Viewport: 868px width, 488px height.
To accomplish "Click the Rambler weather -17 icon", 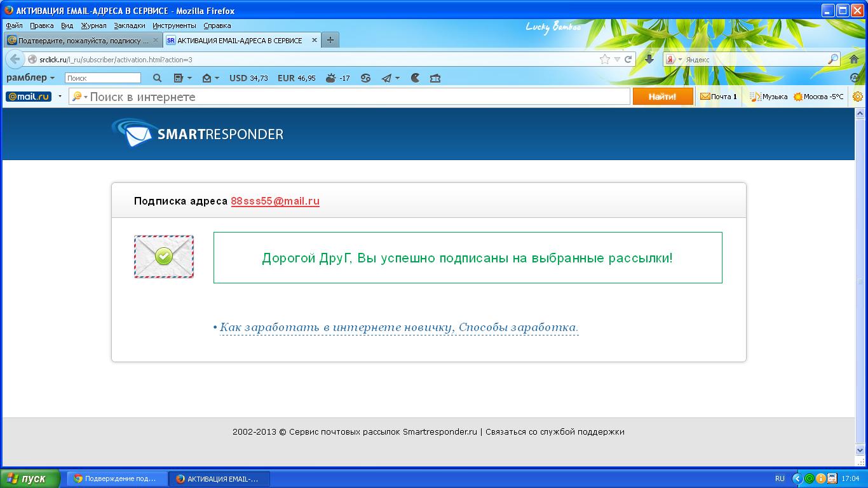I will point(337,78).
